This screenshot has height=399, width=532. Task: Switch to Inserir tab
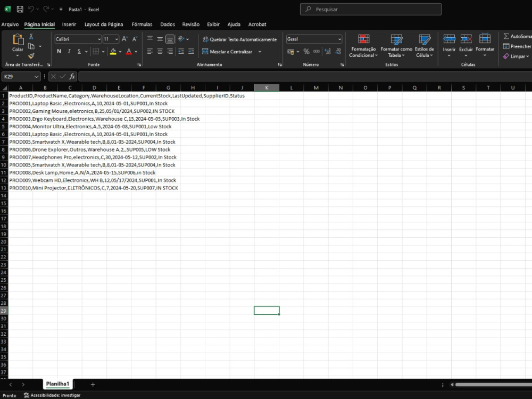69,24
